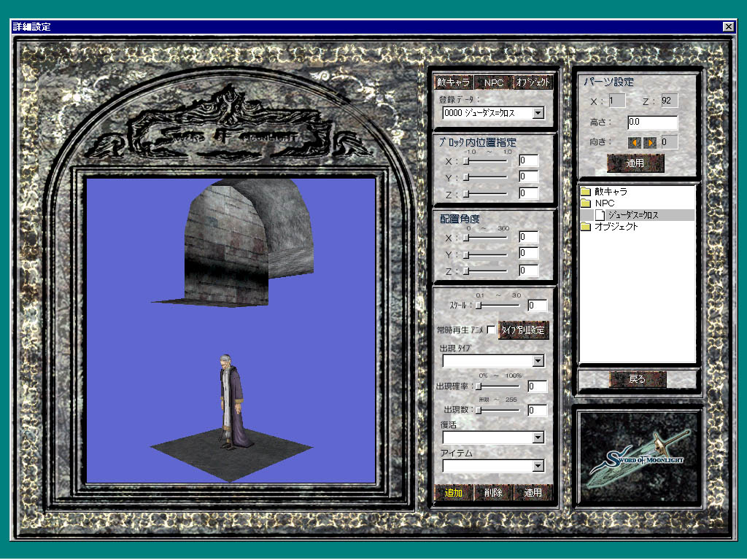Switch to the NPC tab
This screenshot has width=747, height=560.
pyautogui.click(x=493, y=82)
